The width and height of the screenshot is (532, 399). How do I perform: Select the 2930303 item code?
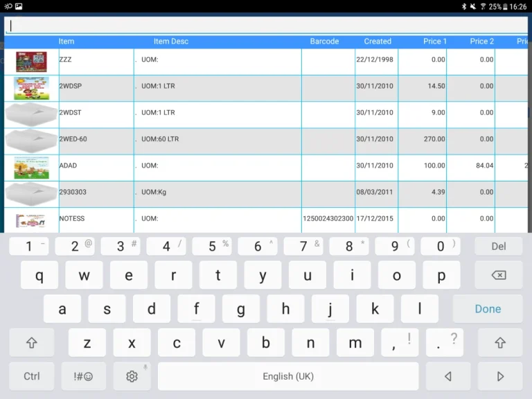coord(73,192)
